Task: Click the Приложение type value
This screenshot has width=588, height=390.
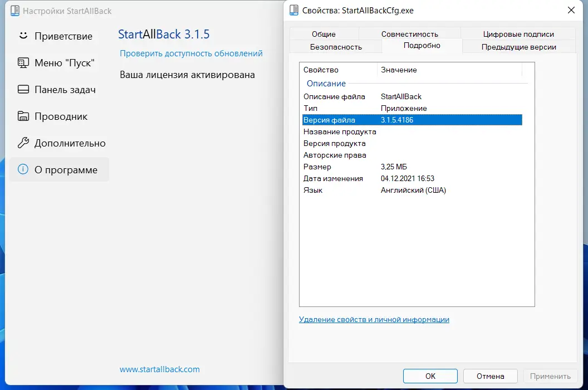Action: tap(404, 108)
